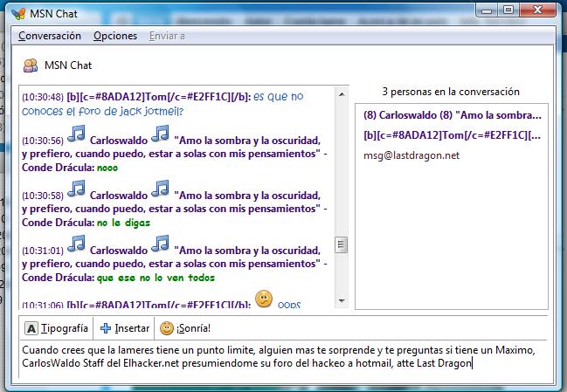Click the embarrassed emoticon in the 10:31:06 message
The image size is (567, 392).
click(263, 299)
